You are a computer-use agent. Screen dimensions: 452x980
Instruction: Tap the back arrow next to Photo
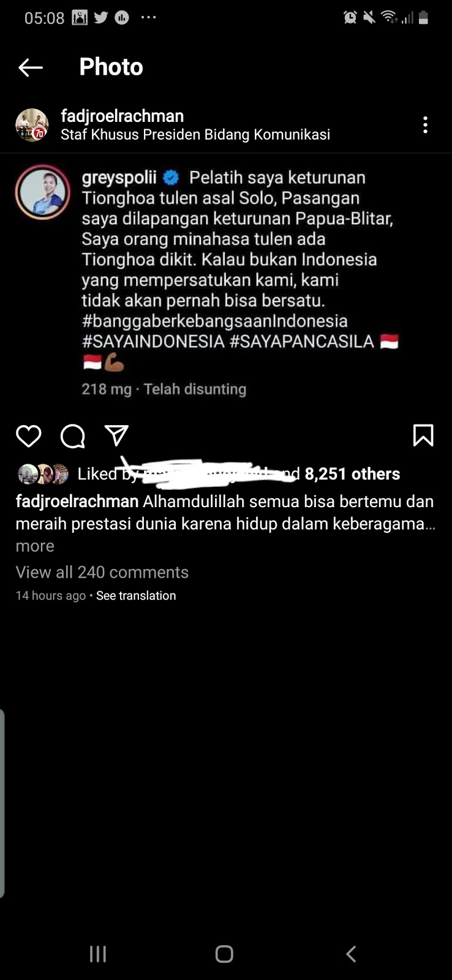31,67
